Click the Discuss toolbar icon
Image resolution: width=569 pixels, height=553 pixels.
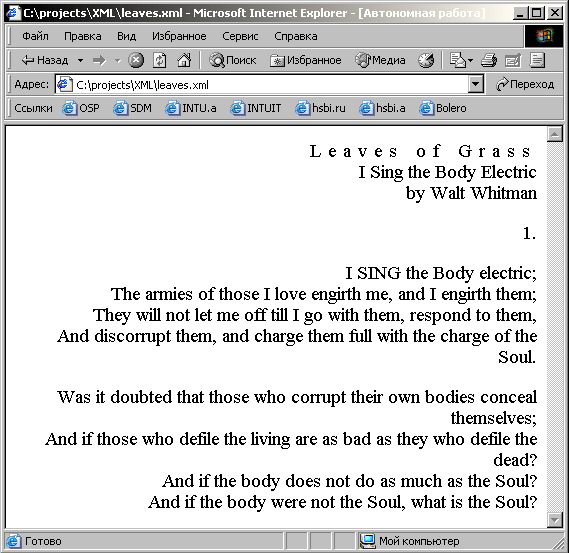tap(537, 60)
